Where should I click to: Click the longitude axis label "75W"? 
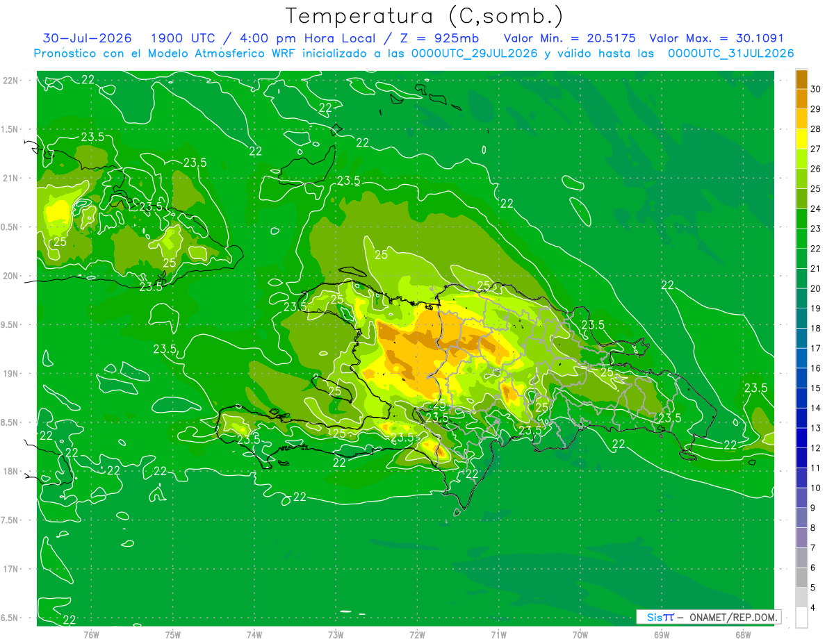click(173, 635)
